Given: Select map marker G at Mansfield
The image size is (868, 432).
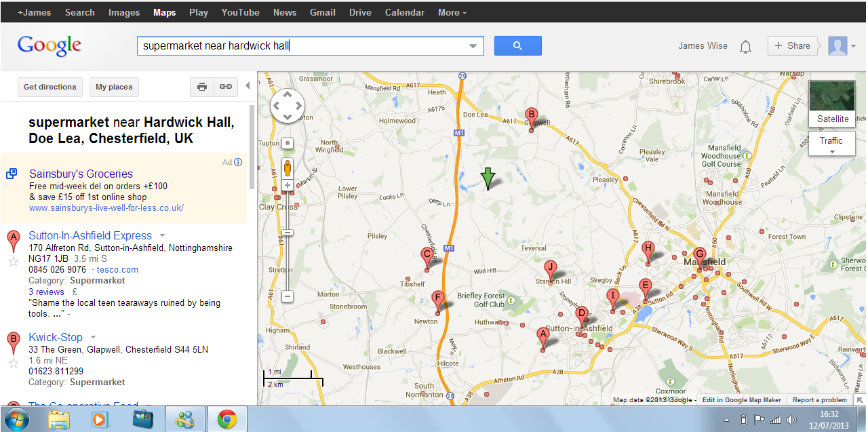Looking at the screenshot, I should [x=700, y=259].
